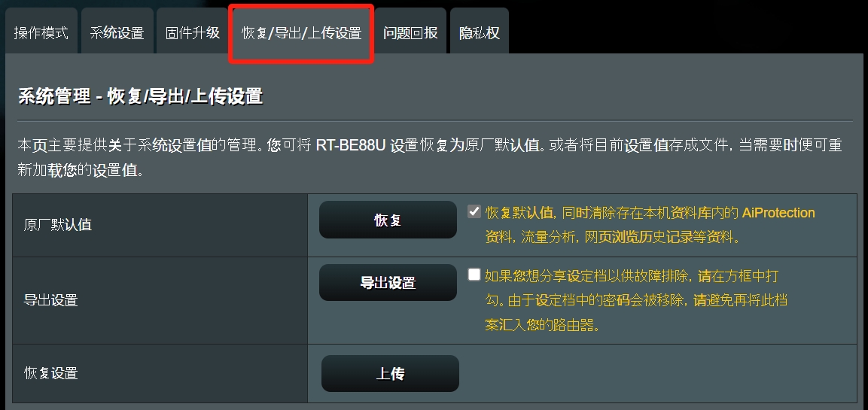Select the 恢复/导出/上传设置 tab

pos(302,33)
